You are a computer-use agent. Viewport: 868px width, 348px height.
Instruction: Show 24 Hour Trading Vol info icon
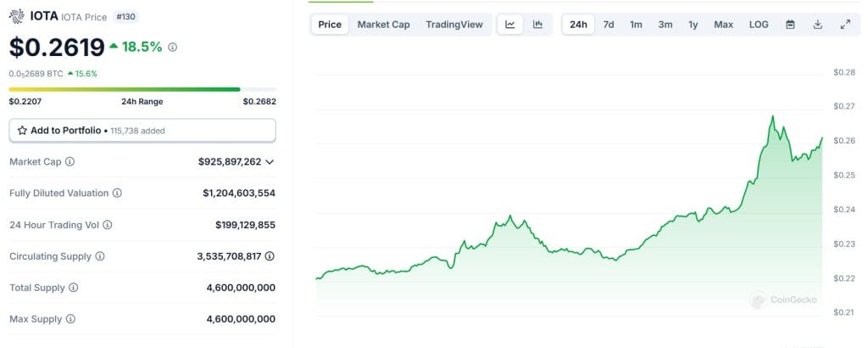pyautogui.click(x=108, y=225)
